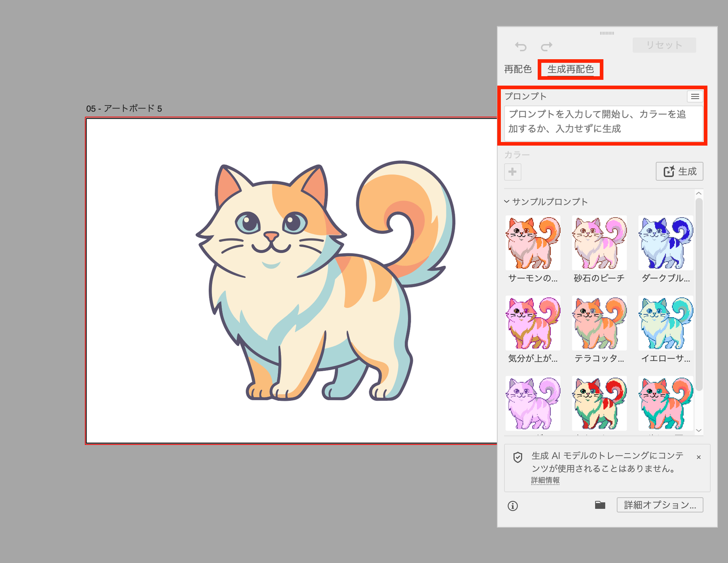The width and height of the screenshot is (728, 563).
Task: Select the 生成再配色 tab
Action: pyautogui.click(x=571, y=69)
